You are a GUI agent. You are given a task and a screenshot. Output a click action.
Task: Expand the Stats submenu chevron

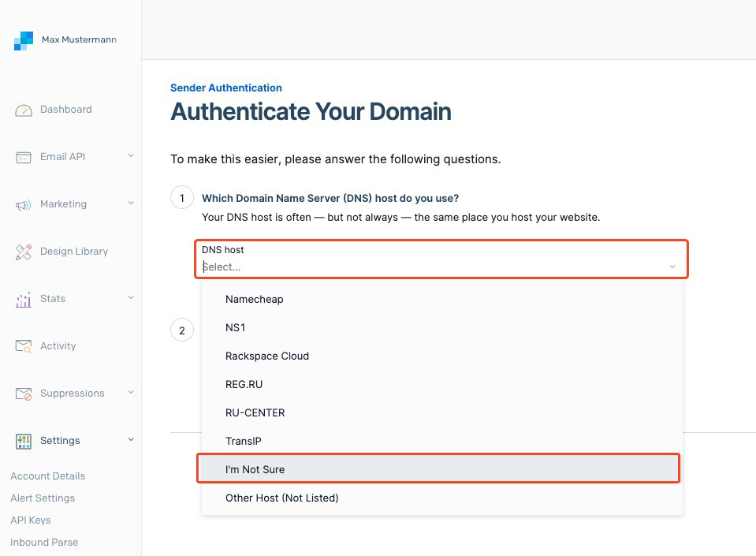(131, 297)
